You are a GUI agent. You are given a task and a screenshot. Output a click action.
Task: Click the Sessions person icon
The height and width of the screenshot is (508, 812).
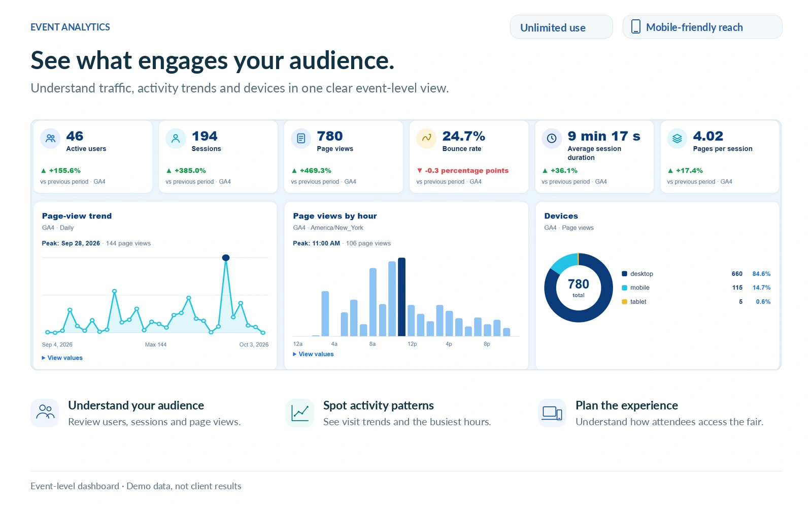176,138
